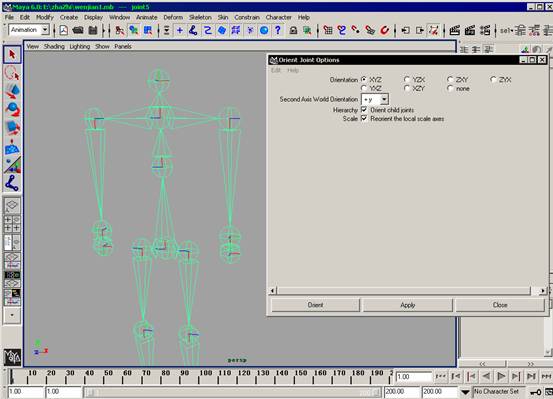Click the Orient button

click(x=315, y=305)
